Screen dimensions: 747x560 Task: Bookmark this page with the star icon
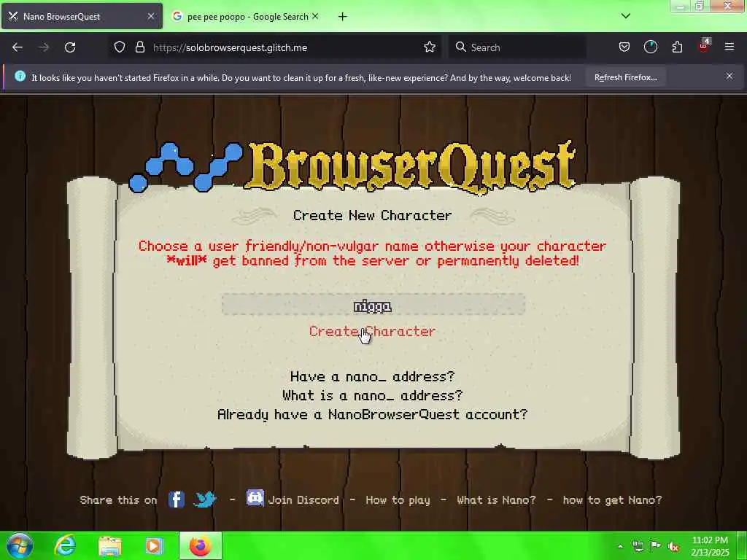click(430, 47)
